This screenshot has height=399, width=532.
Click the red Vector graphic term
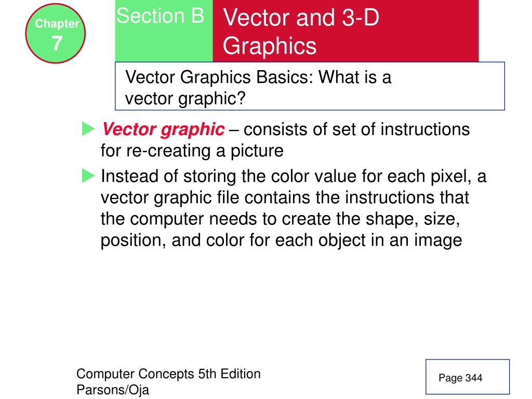(x=163, y=129)
